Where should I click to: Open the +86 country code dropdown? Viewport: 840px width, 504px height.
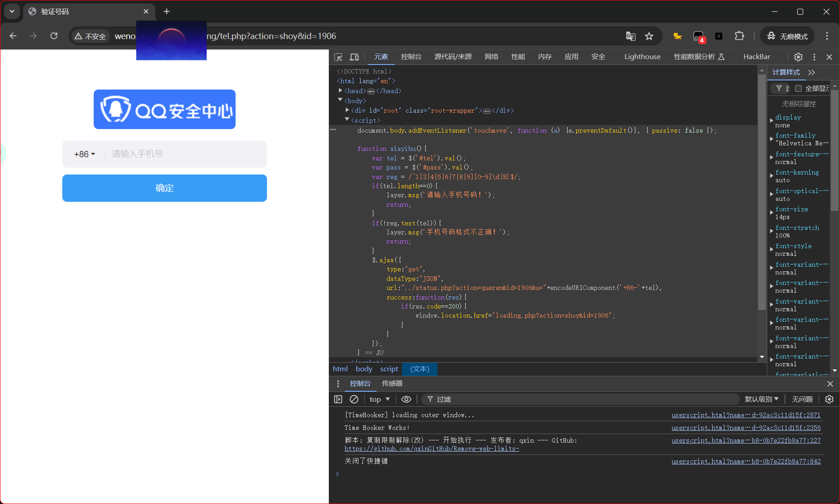[85, 154]
